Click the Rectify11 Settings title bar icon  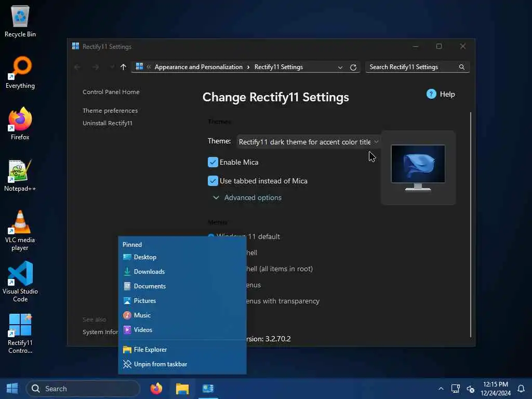coord(75,46)
